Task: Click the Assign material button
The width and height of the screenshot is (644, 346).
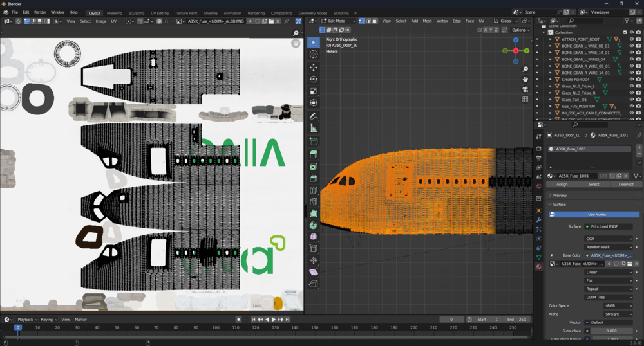Action: (562, 184)
